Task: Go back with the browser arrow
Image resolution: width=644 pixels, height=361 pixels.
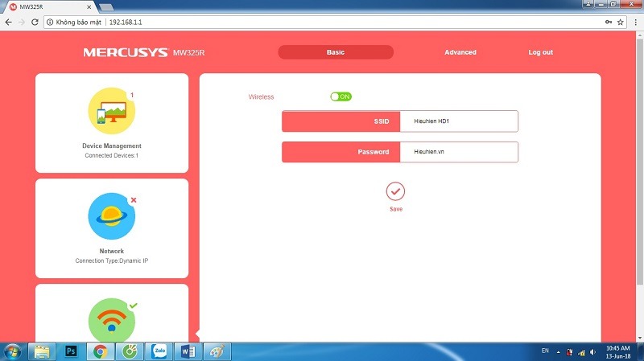Action: coord(9,23)
